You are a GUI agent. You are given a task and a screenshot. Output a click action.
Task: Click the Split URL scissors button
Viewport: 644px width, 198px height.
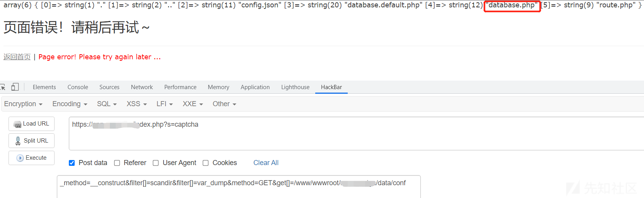click(x=31, y=141)
